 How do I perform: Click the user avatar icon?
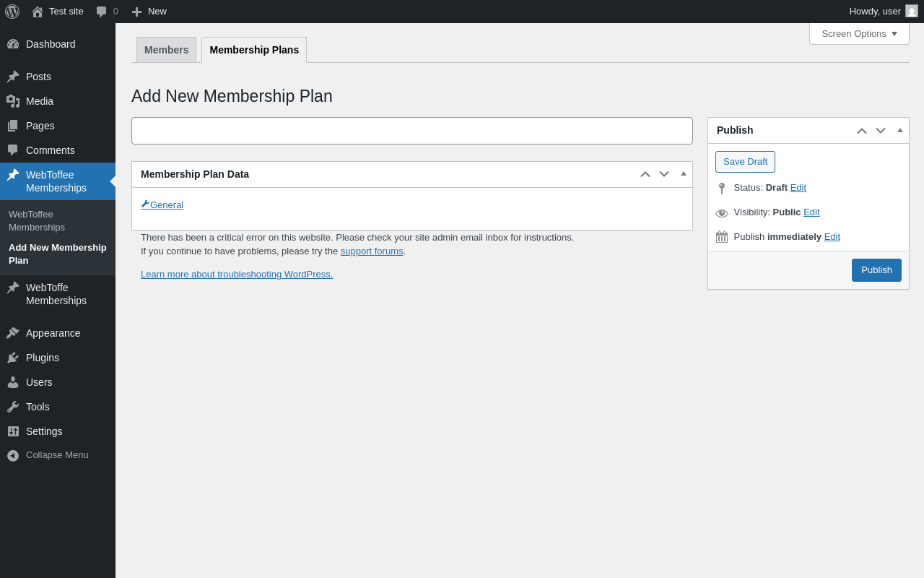pyautogui.click(x=912, y=12)
